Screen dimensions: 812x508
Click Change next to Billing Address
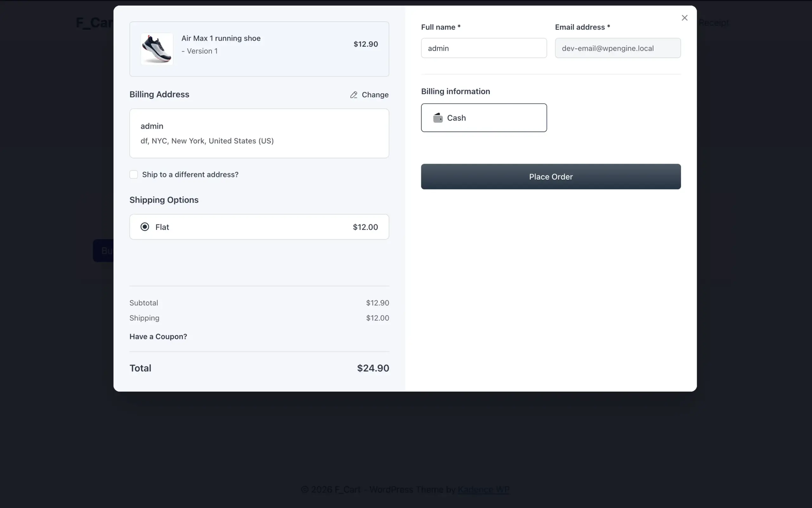tap(375, 95)
